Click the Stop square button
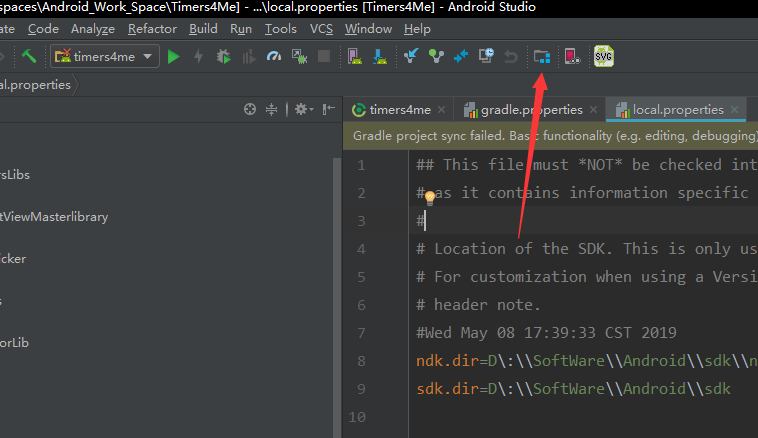This screenshot has height=438, width=758. click(x=324, y=57)
